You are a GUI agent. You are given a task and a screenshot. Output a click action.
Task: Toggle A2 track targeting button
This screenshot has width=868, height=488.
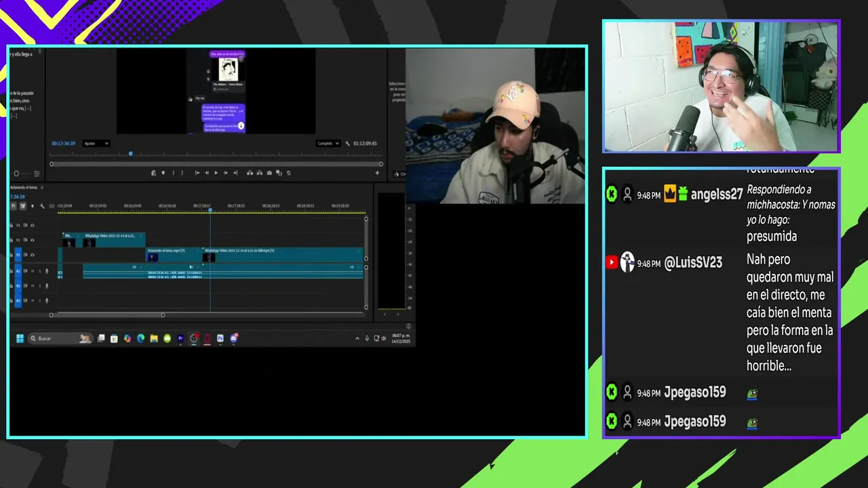[18, 285]
